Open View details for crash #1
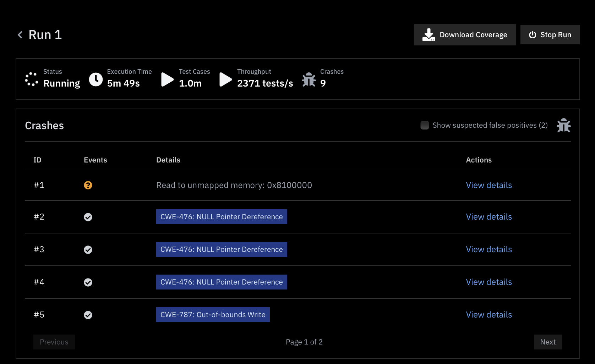The image size is (595, 364). click(x=489, y=185)
